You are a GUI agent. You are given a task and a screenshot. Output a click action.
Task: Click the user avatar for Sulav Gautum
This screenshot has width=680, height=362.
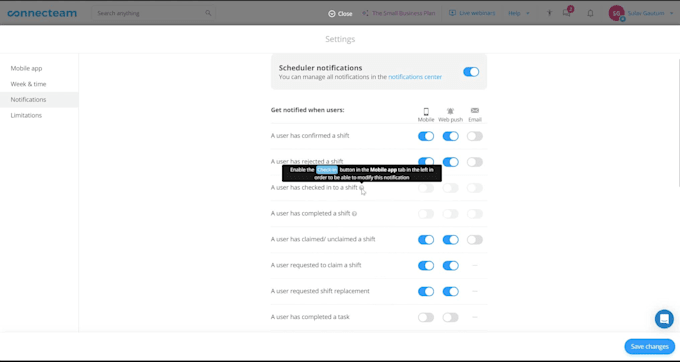tap(616, 13)
